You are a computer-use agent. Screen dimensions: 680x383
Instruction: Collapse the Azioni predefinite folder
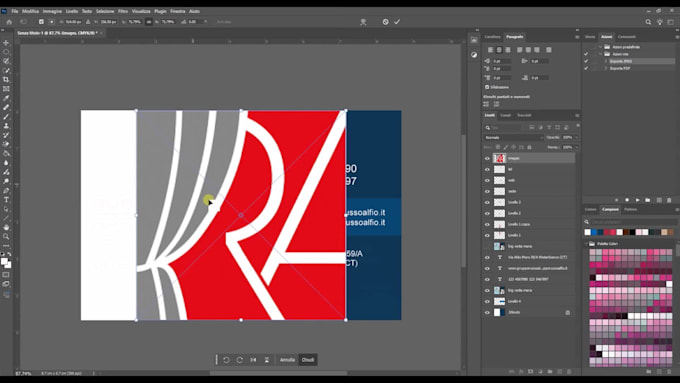pyautogui.click(x=601, y=47)
